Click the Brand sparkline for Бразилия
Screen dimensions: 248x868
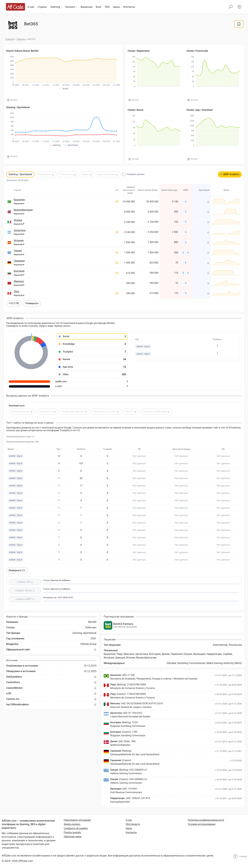(x=226, y=201)
